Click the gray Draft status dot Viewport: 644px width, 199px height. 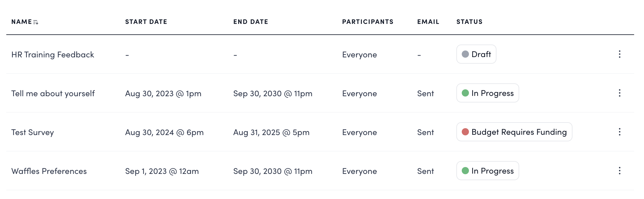pyautogui.click(x=465, y=54)
